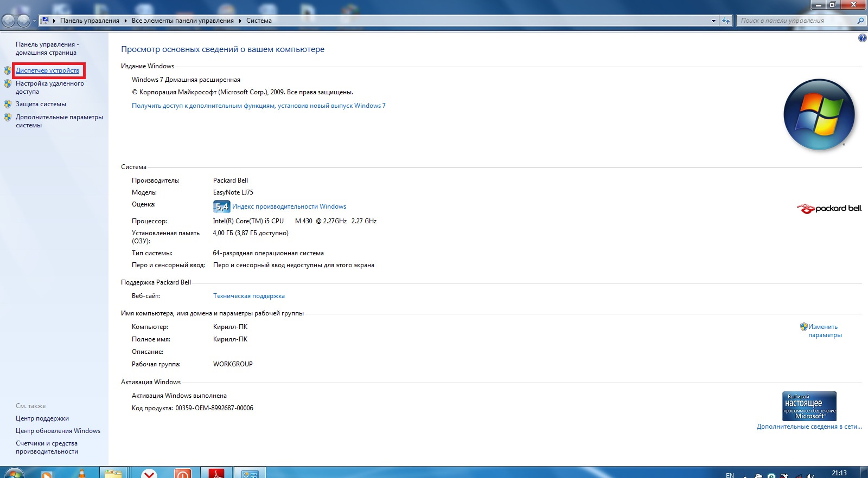This screenshot has height=478, width=868.
Task: Click the Packard Bell logo
Action: point(829,208)
